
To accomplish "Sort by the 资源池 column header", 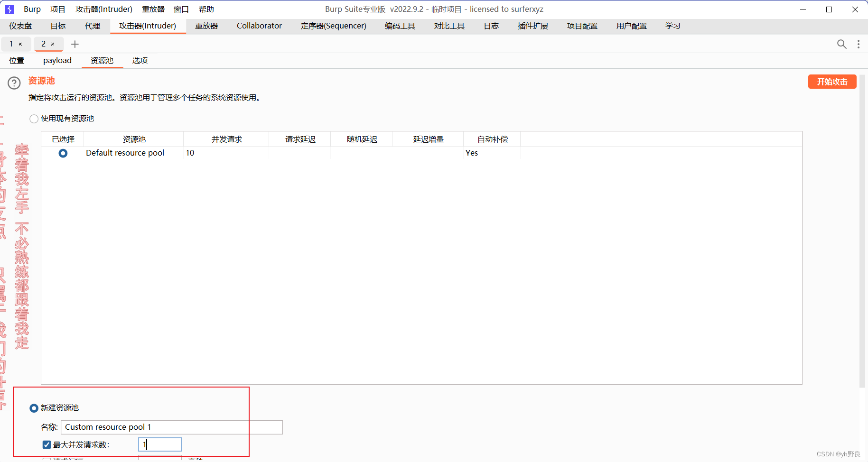I will pyautogui.click(x=134, y=139).
